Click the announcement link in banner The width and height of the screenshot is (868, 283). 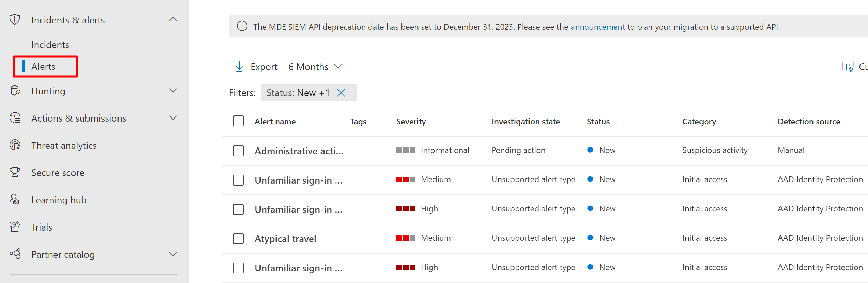(598, 27)
